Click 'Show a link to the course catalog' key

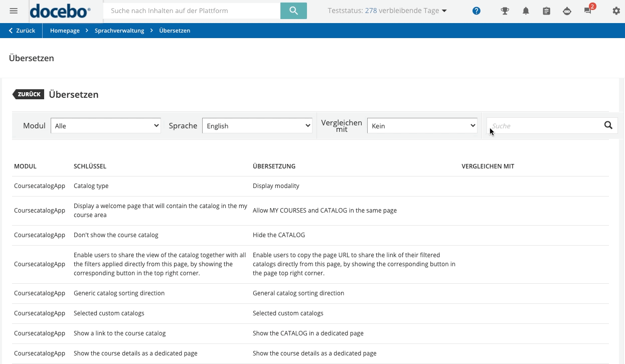point(119,333)
